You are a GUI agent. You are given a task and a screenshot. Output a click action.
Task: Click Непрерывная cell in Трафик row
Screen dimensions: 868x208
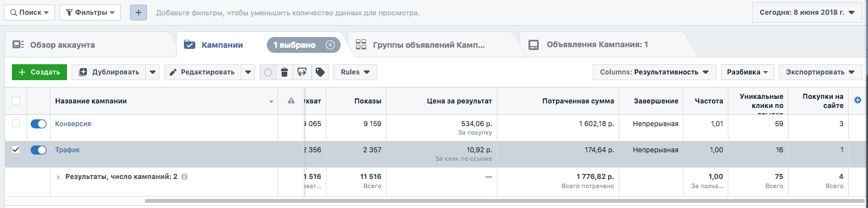(x=651, y=154)
